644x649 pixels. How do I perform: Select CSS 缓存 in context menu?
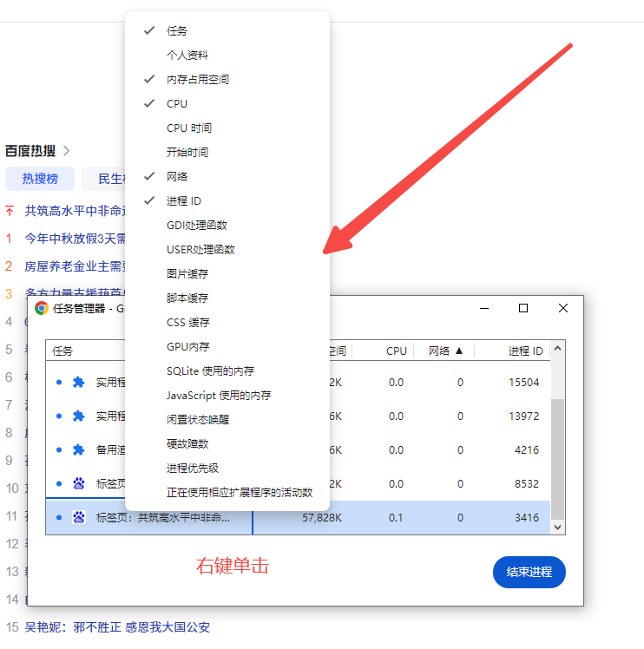(227, 323)
